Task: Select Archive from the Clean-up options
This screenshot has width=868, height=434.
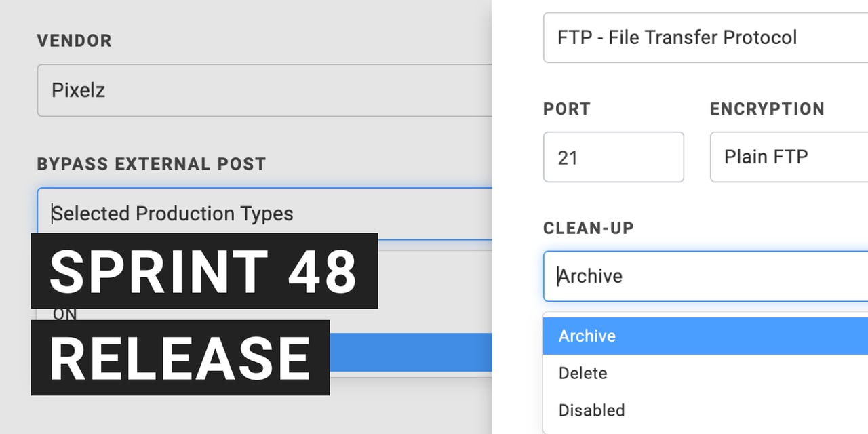Action: tap(587, 336)
